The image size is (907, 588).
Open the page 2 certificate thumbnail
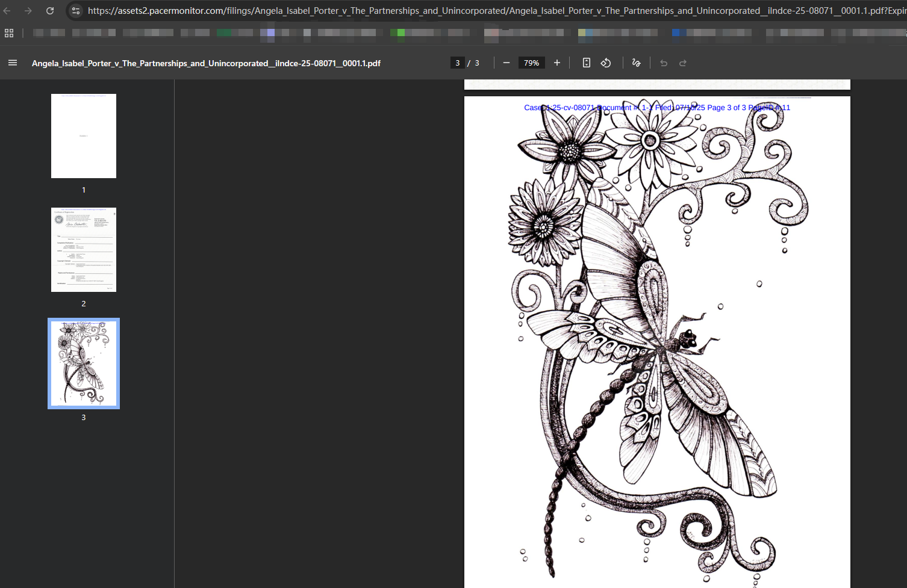coord(84,250)
